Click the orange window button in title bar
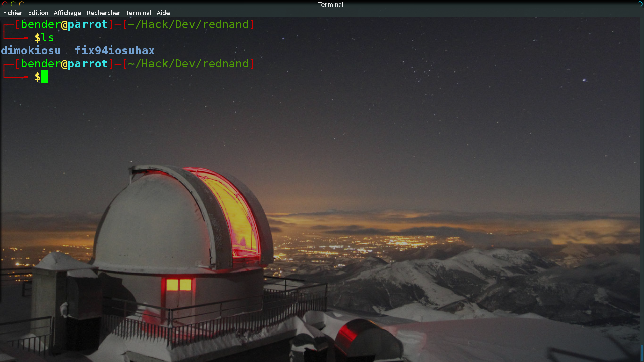644x362 pixels. click(x=22, y=4)
